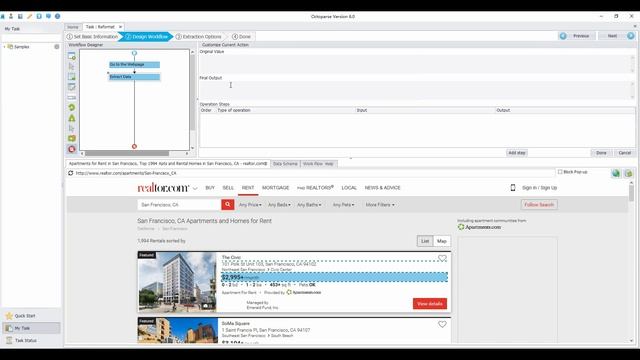Switch to the Data Schema tab
Screen dimensions: 640x360
(285, 164)
